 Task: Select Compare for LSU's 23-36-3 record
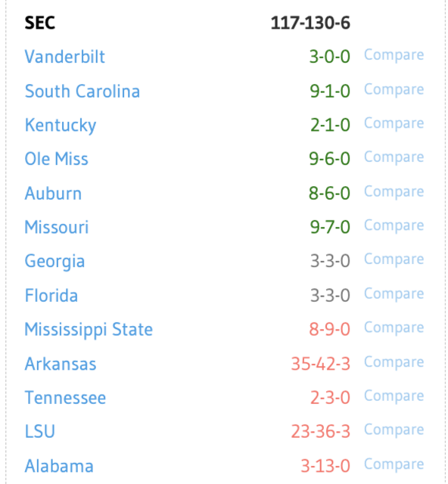pyautogui.click(x=394, y=430)
